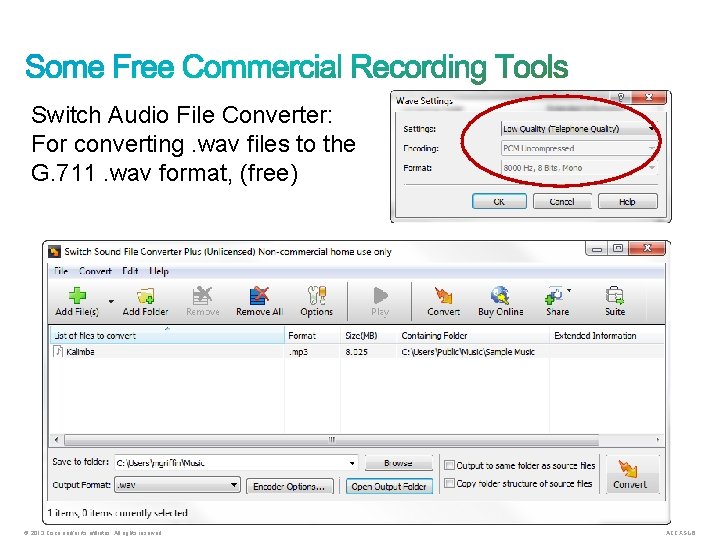Click the Open Output Folder button
The image size is (720, 540).
tap(389, 486)
